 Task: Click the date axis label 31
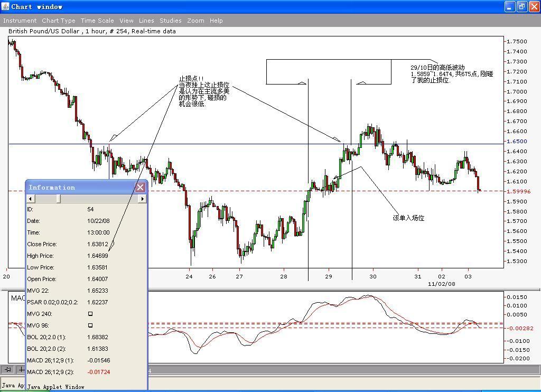point(418,276)
